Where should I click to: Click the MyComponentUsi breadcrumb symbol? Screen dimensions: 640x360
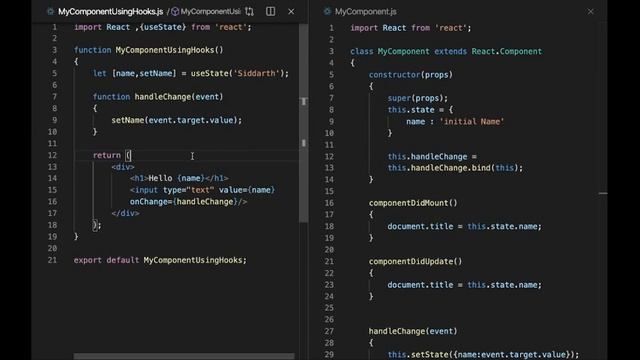(x=206, y=11)
